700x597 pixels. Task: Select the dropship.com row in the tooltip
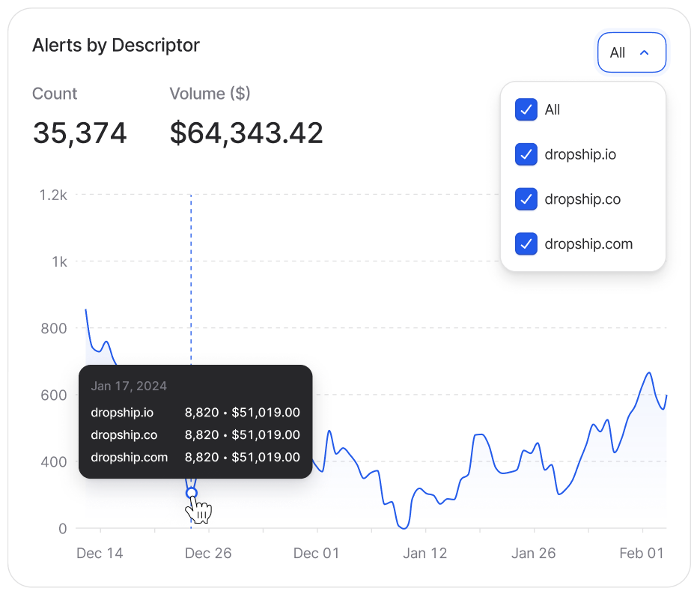coord(195,457)
